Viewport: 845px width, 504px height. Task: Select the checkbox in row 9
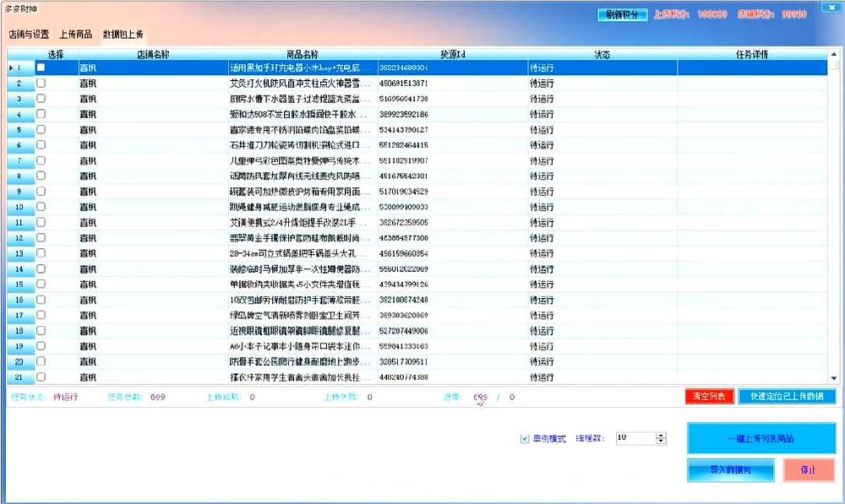(41, 191)
